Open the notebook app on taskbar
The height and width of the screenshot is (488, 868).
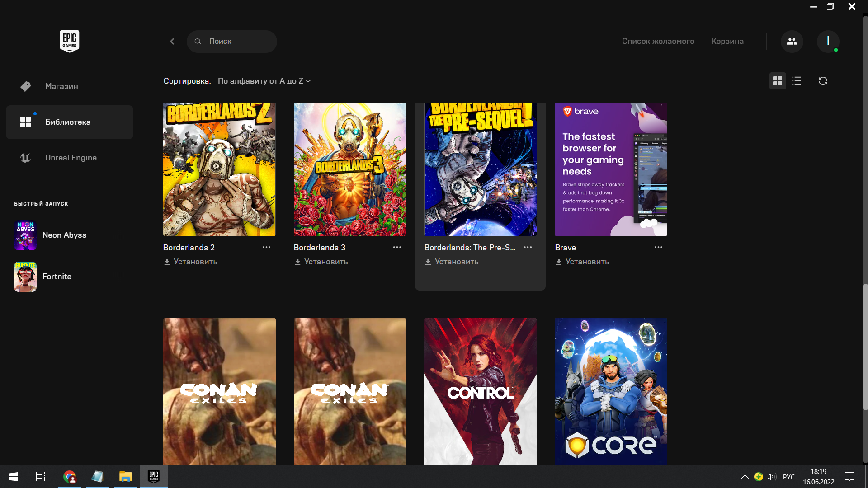pyautogui.click(x=97, y=477)
